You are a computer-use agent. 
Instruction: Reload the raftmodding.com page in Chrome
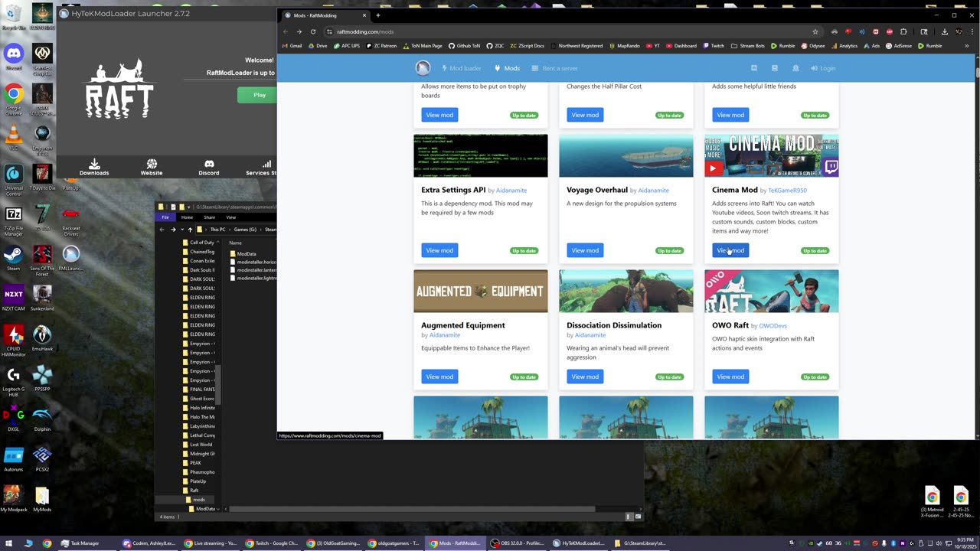coord(313,31)
